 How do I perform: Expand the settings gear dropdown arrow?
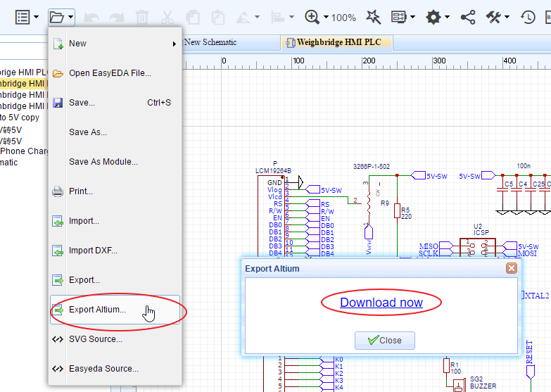(x=448, y=17)
